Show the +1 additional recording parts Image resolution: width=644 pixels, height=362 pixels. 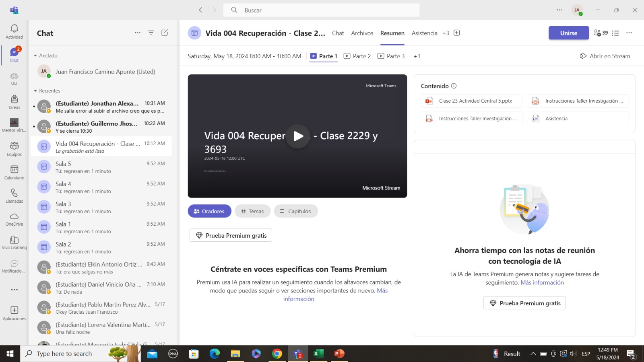click(x=417, y=56)
